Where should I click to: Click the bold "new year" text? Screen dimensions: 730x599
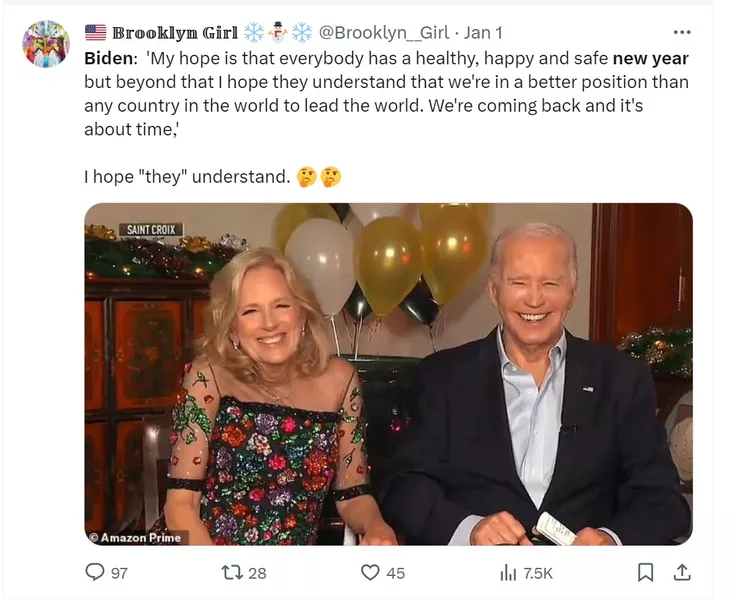point(650,58)
